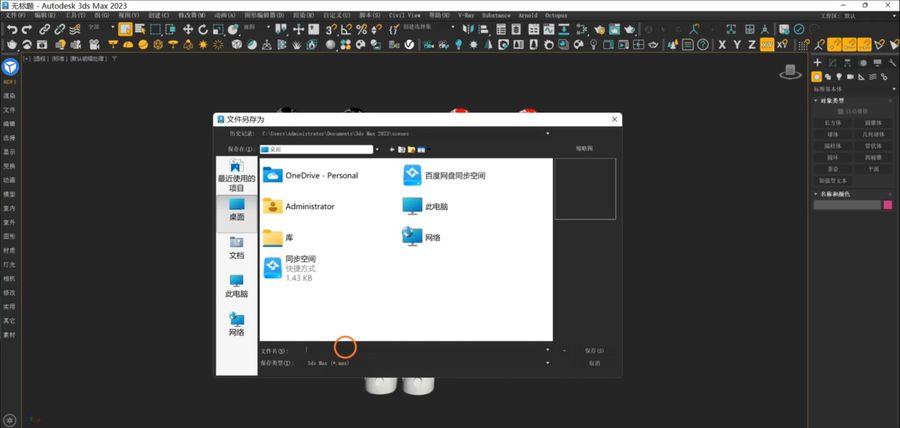Screen dimensions: 900x428
Task: Click the Create New Folder icon in dialog
Action: click(412, 149)
